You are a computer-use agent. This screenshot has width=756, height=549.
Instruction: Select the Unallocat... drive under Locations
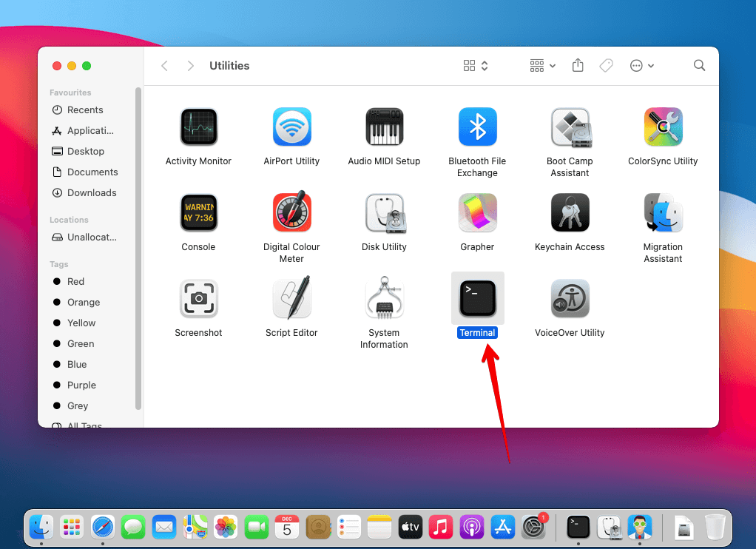84,238
